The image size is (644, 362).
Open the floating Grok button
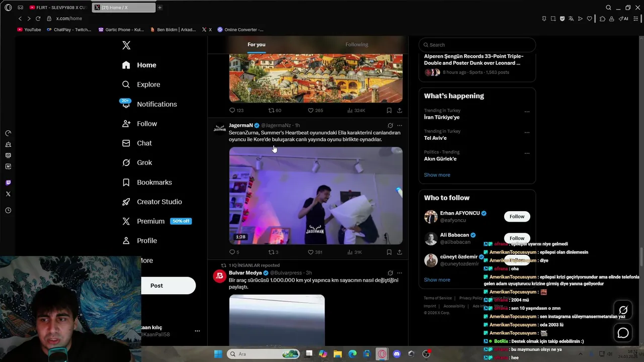[x=623, y=310]
